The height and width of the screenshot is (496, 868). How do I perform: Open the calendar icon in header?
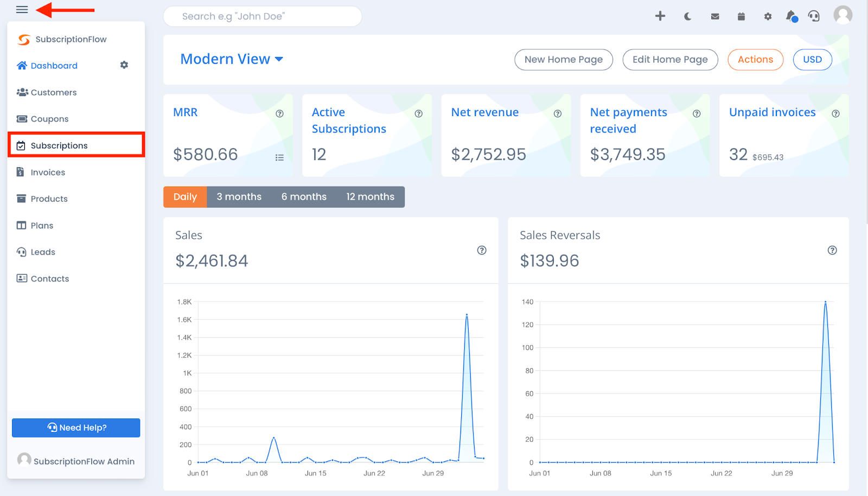point(741,16)
